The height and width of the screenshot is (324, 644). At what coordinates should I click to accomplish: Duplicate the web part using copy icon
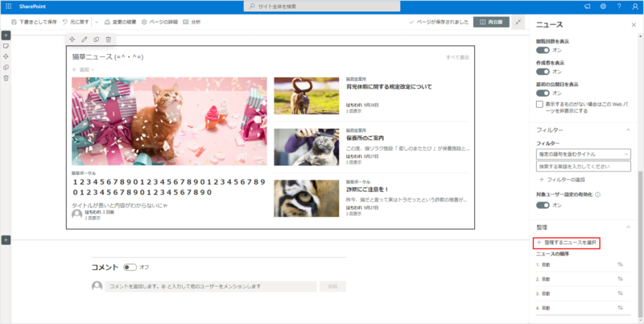[x=97, y=39]
